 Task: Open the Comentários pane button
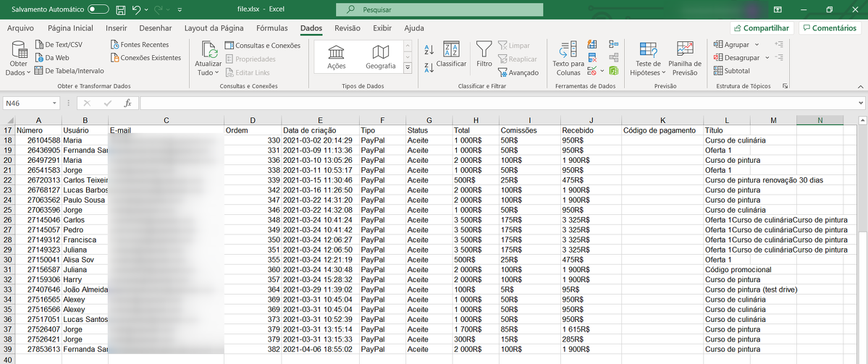[x=830, y=28]
